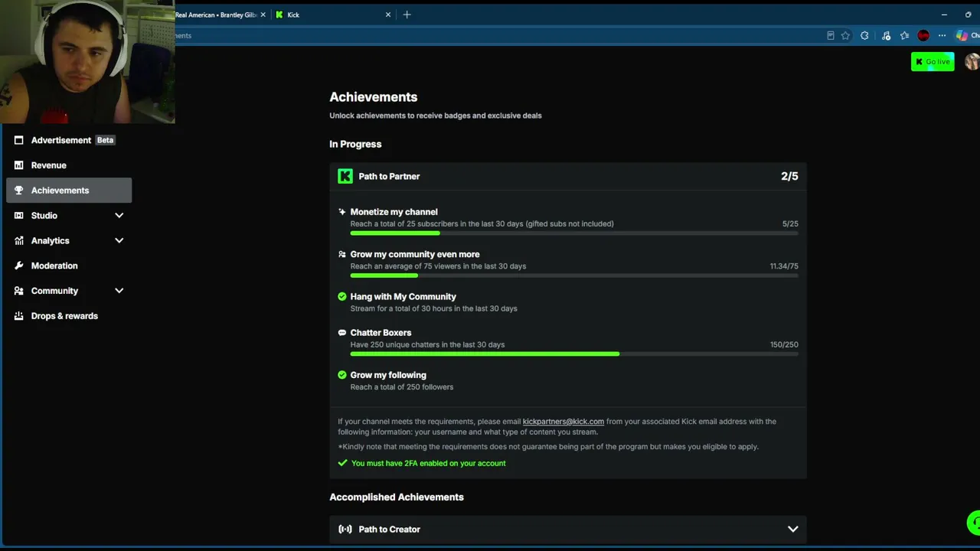Click the broadcast icon beside Path to Creator
The image size is (980, 551).
[x=345, y=529]
